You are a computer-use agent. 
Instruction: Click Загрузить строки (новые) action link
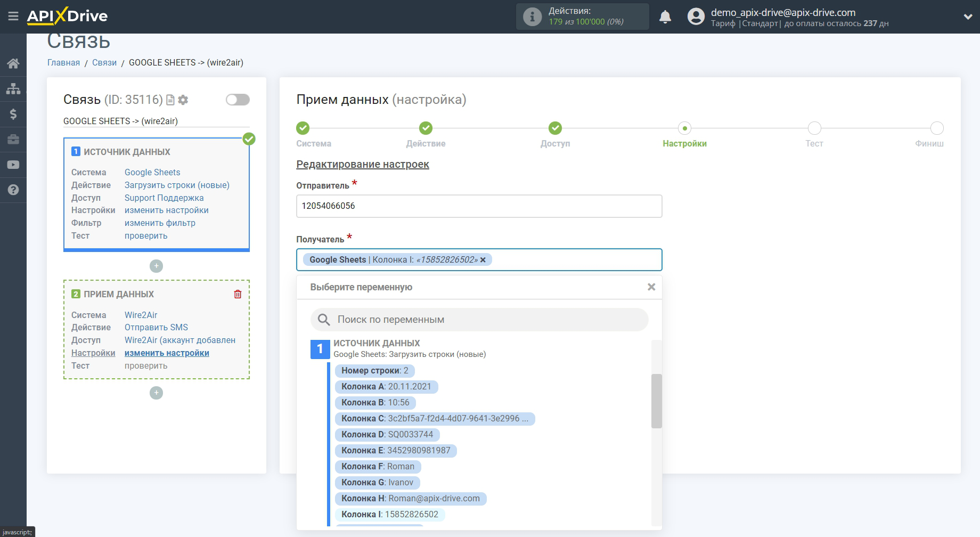[x=177, y=185]
